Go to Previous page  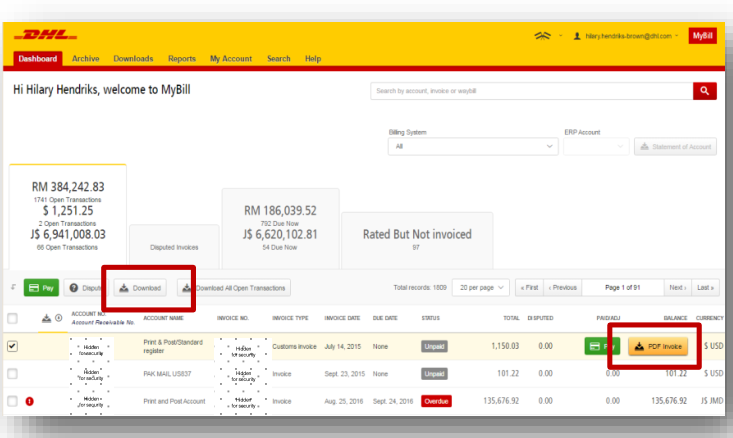(562, 287)
